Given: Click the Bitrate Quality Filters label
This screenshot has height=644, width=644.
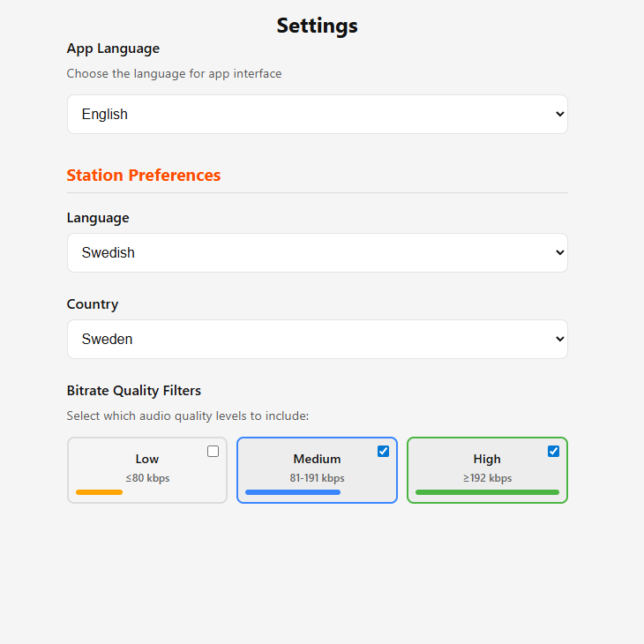Looking at the screenshot, I should click(x=134, y=391).
